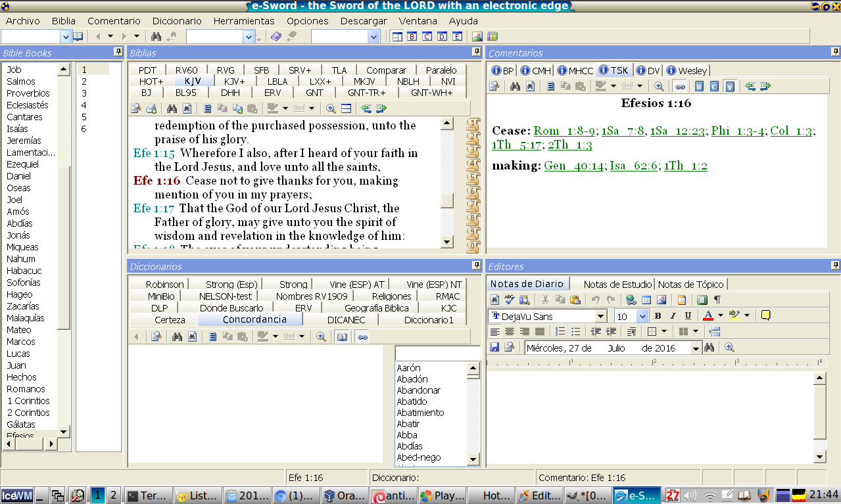Click the Biblias panel print icon

(151, 109)
